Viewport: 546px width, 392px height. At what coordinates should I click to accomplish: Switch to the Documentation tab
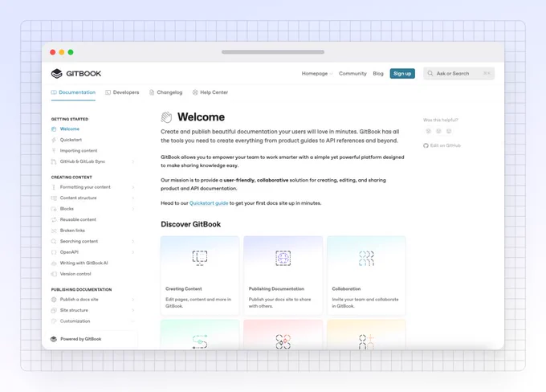pyautogui.click(x=73, y=92)
